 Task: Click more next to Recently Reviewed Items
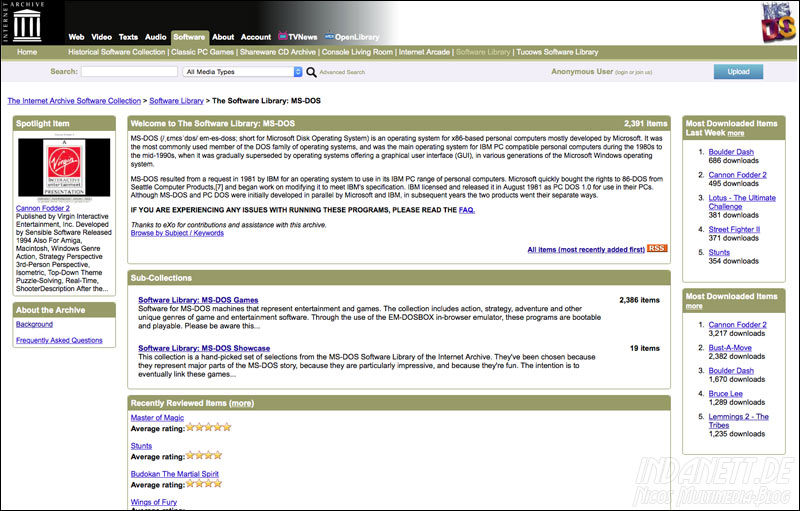pos(241,403)
